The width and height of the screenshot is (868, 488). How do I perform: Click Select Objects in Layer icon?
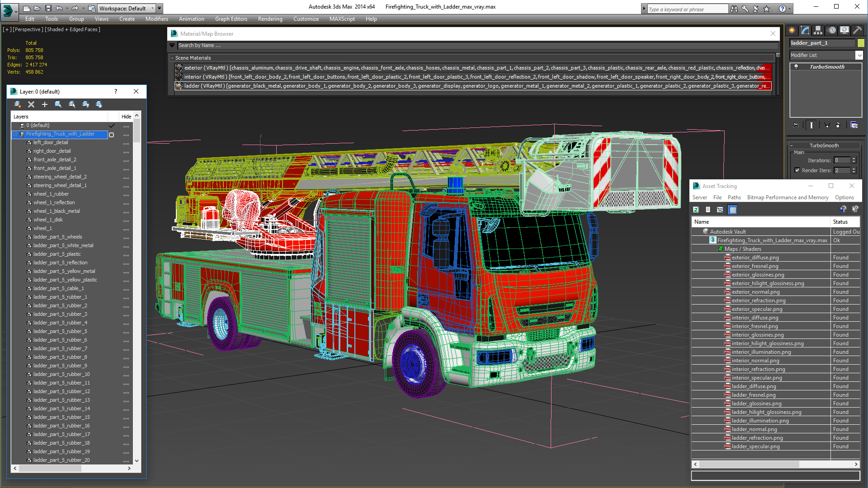[x=58, y=104]
